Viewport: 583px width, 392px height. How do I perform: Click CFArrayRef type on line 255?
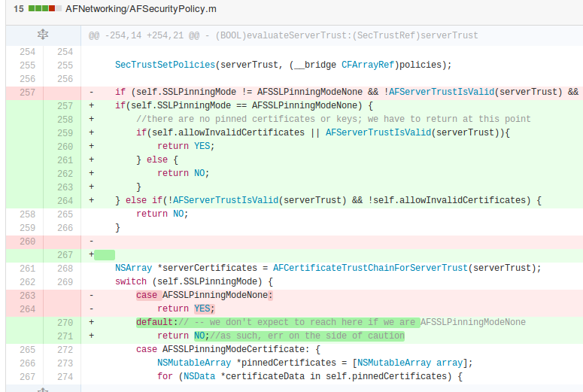(367, 65)
